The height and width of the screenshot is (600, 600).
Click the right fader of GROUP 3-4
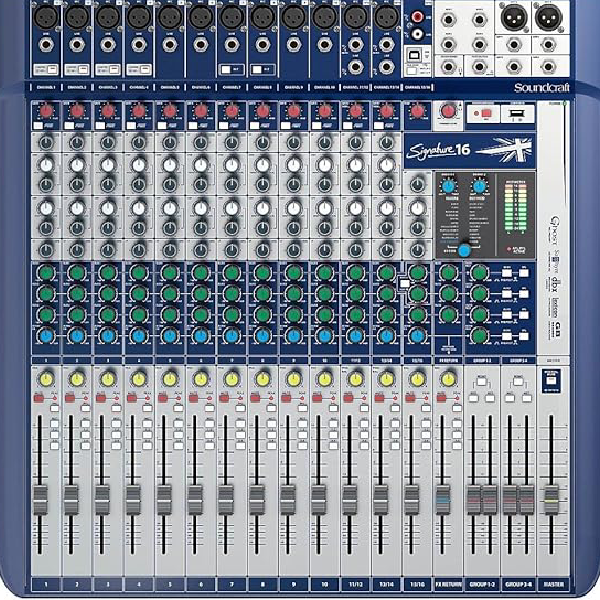pyautogui.click(x=527, y=500)
